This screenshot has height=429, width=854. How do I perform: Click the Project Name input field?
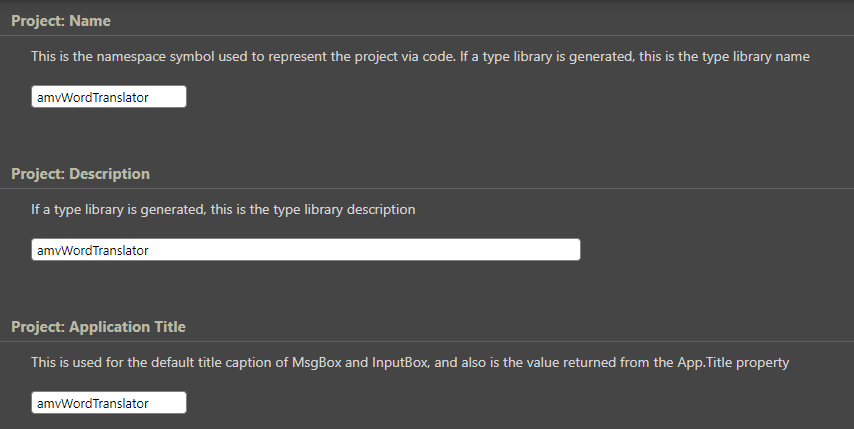(108, 97)
